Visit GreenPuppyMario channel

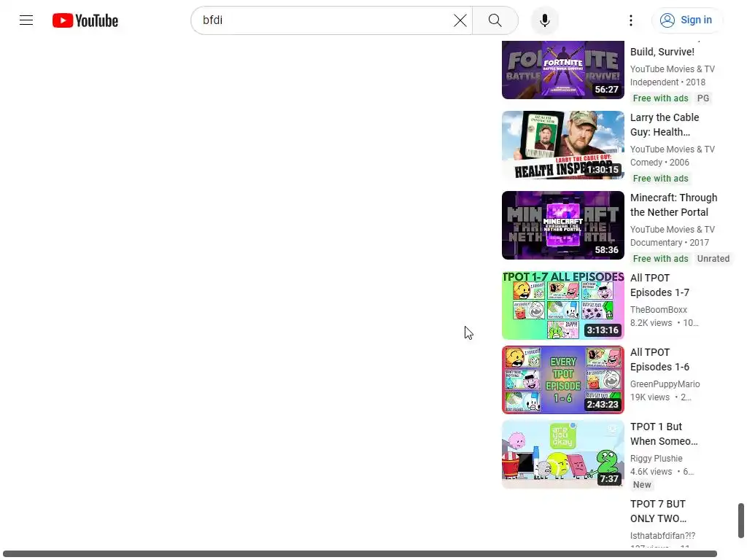tap(665, 384)
